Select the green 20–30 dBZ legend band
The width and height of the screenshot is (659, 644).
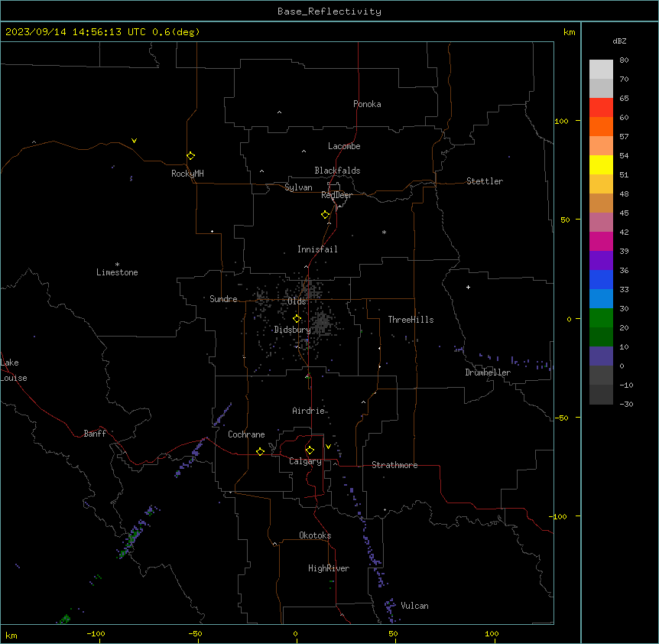coord(601,318)
